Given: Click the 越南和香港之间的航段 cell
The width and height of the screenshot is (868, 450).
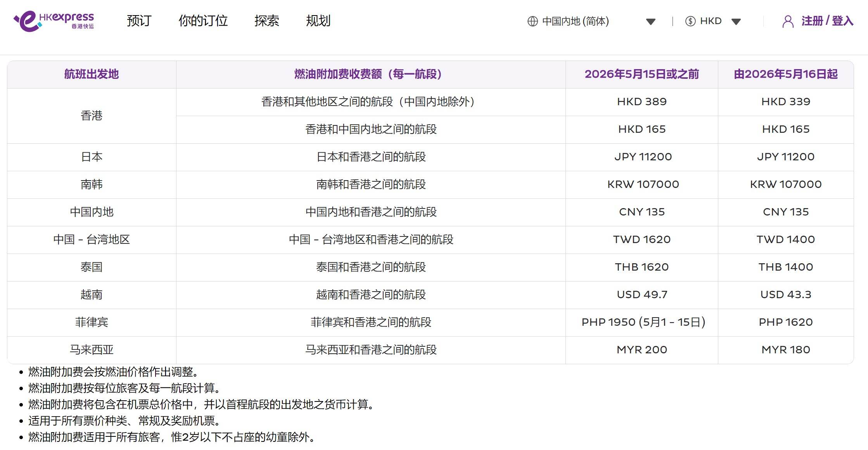Looking at the screenshot, I should coord(371,295).
